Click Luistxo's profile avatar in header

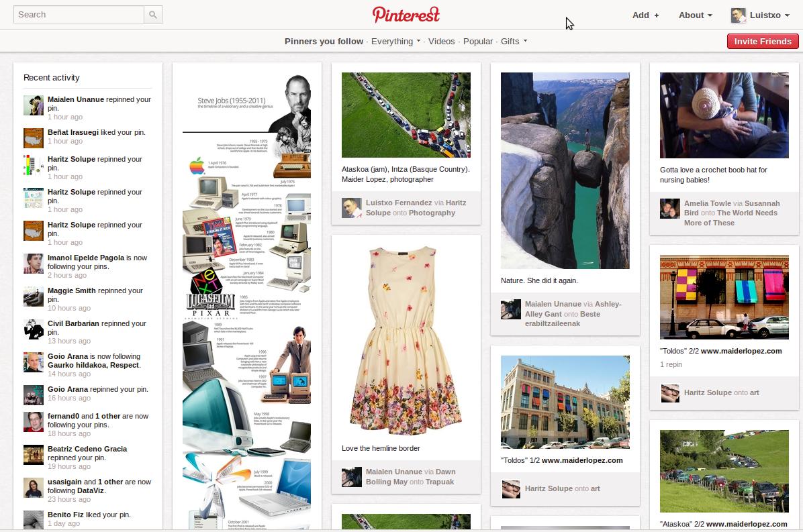(738, 15)
